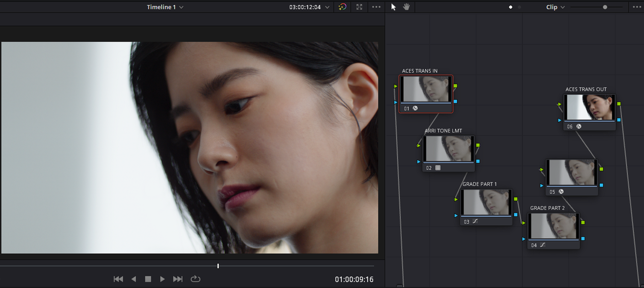Viewport: 644px width, 288px height.
Task: Select node 01 ACES TRANS IN thumbnail
Action: (x=426, y=89)
